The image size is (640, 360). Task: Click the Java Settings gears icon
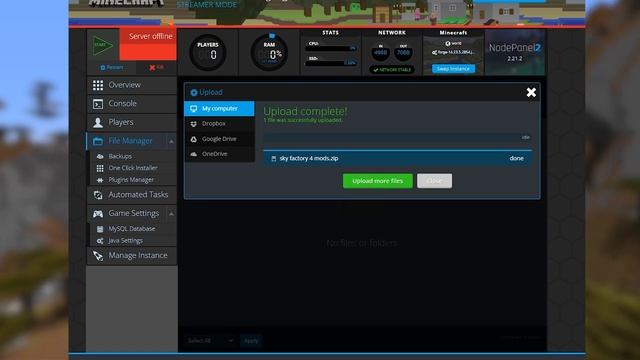pyautogui.click(x=100, y=241)
